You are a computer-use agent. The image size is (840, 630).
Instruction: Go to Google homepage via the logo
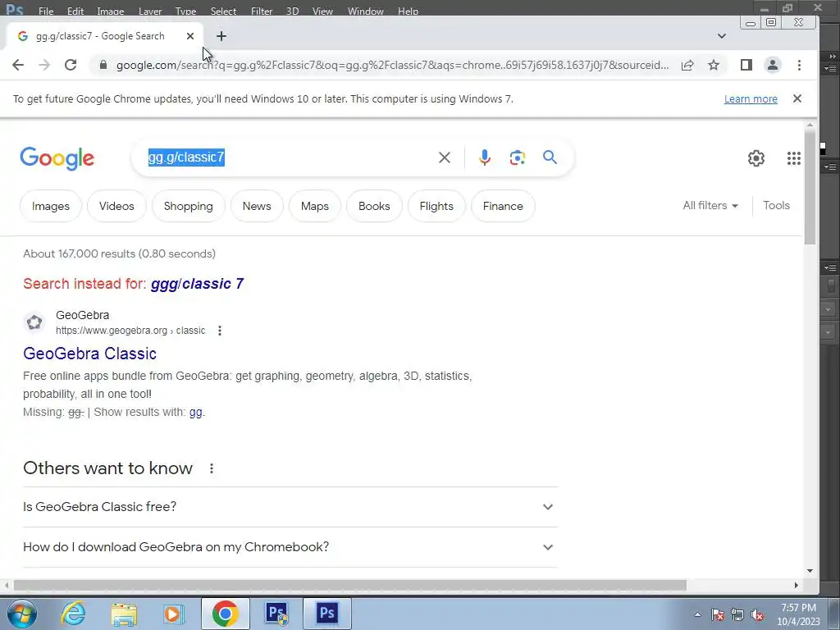click(57, 158)
